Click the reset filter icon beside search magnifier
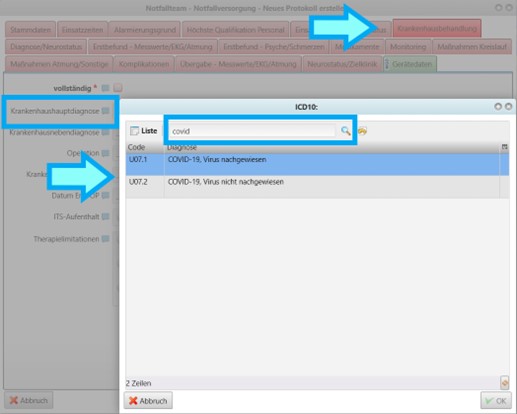Viewport: 517px width, 414px height. coord(362,131)
